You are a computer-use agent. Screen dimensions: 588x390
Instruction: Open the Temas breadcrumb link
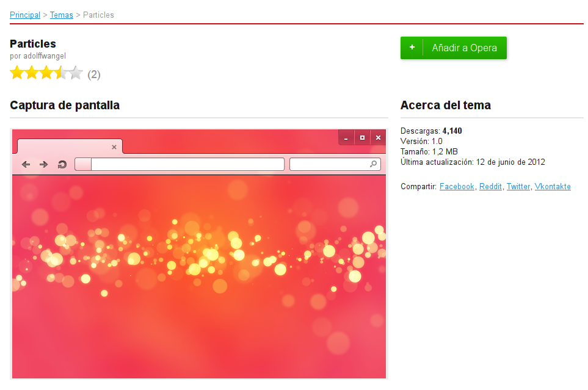click(x=61, y=15)
